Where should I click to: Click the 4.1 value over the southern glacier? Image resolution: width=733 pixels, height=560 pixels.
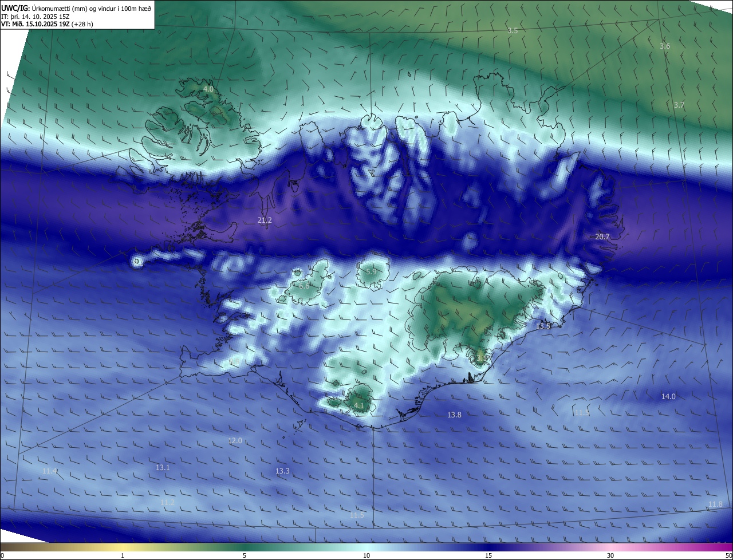tap(359, 405)
